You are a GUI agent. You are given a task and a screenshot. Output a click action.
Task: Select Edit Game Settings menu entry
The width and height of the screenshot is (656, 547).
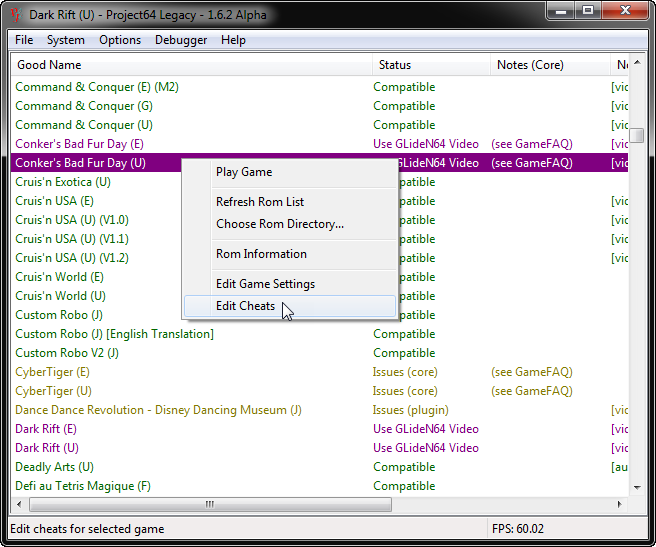point(290,284)
